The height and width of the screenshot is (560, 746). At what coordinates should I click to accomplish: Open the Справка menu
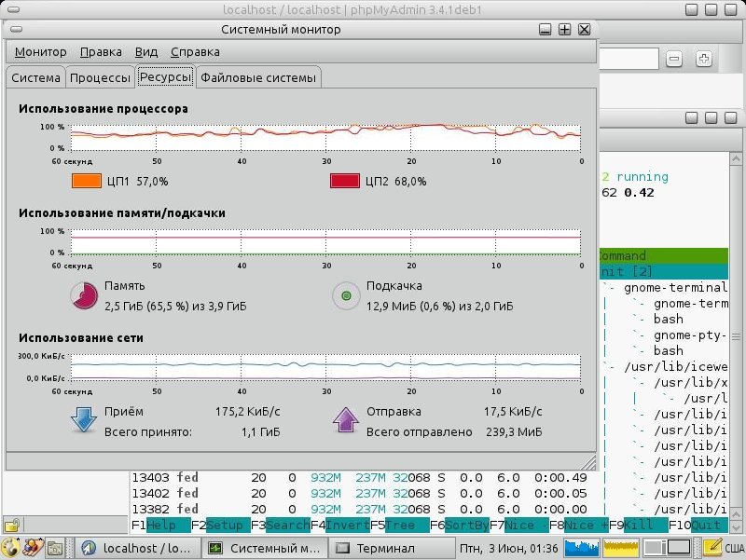pos(196,52)
